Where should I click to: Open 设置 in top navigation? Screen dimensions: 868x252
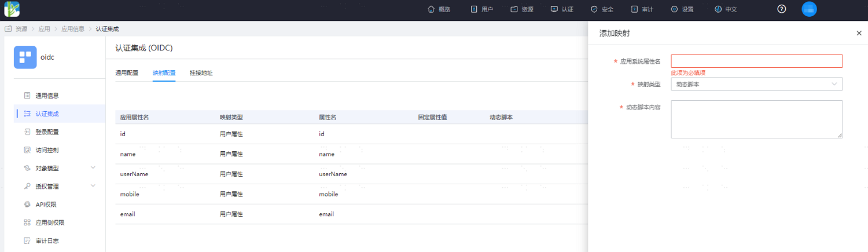[x=687, y=9]
